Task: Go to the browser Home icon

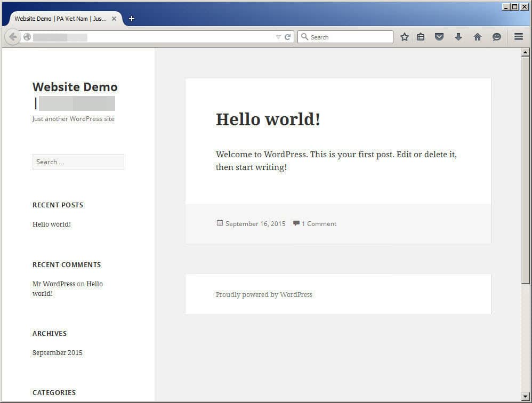Action: click(x=478, y=37)
